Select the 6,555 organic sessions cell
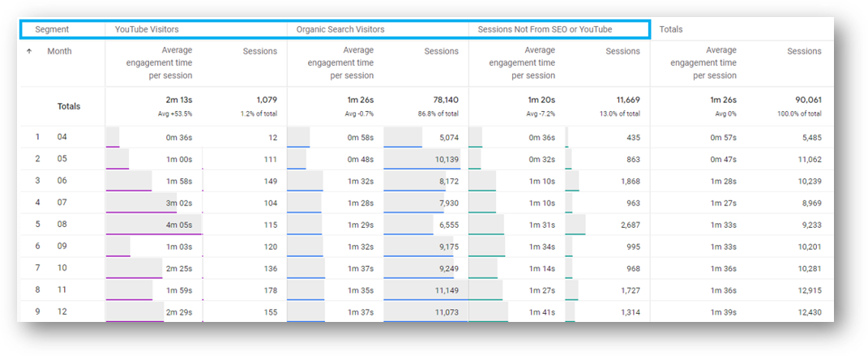The width and height of the screenshot is (868, 356). 449,225
